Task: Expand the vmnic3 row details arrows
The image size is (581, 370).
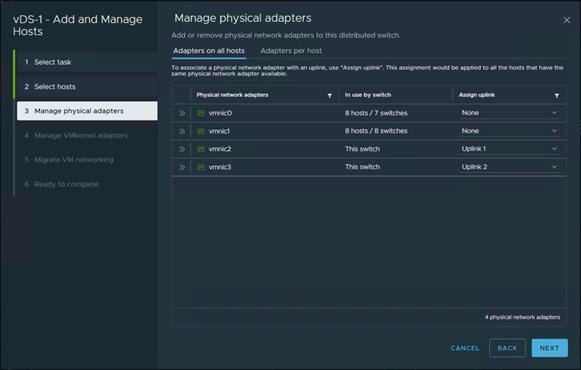Action: 182,167
